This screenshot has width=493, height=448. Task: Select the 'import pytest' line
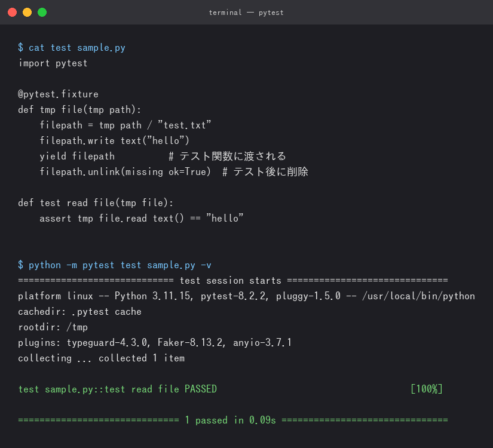tap(53, 63)
